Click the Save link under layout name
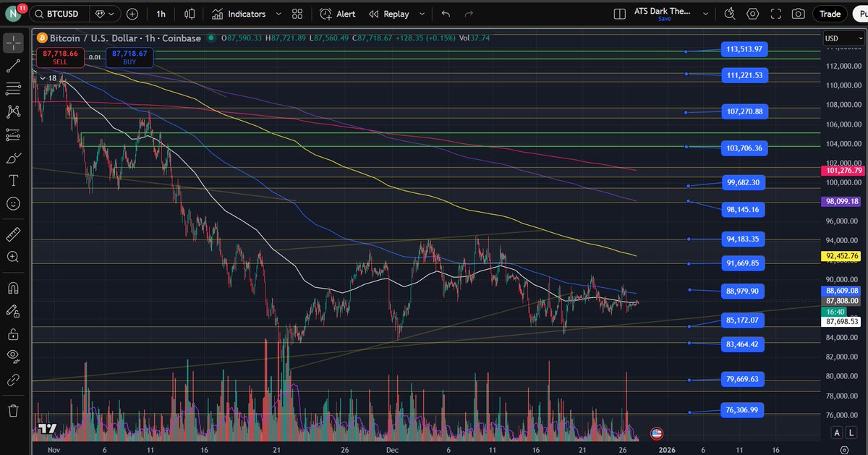The height and width of the screenshot is (455, 868). (x=664, y=20)
